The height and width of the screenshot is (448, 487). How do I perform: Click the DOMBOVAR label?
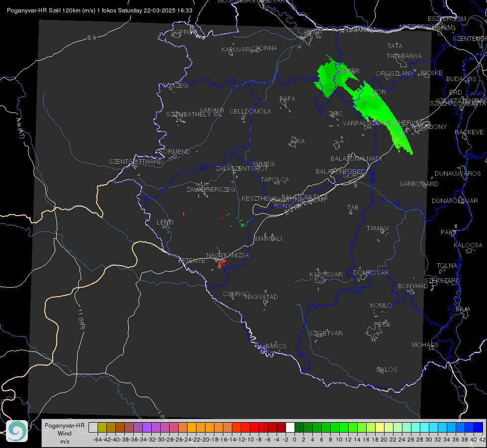point(371,273)
